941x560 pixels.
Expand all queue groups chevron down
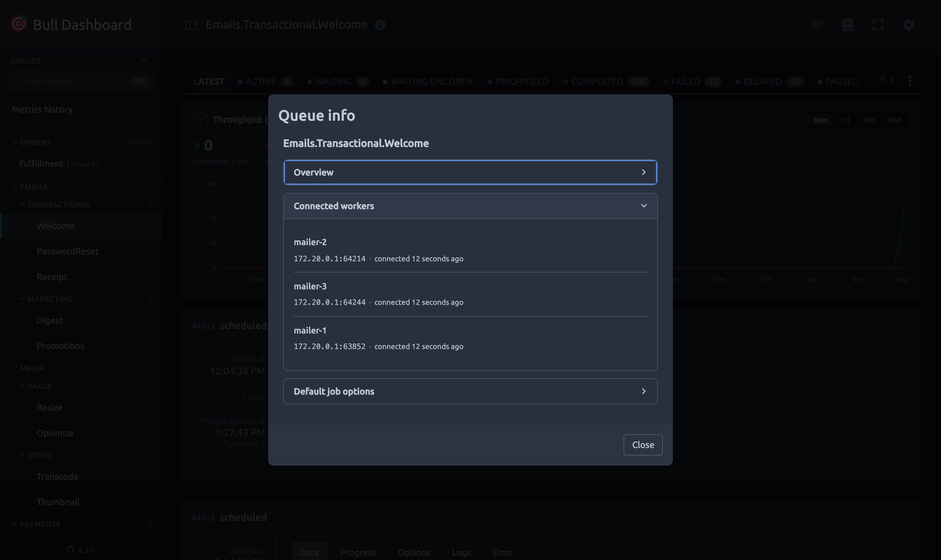[x=128, y=61]
